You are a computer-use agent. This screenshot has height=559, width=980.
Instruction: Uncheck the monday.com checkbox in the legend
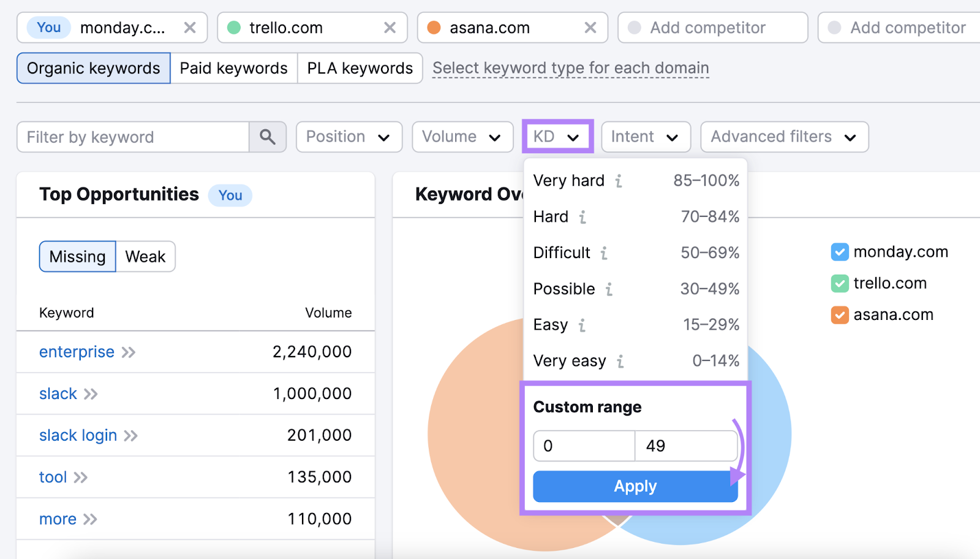[x=840, y=252]
